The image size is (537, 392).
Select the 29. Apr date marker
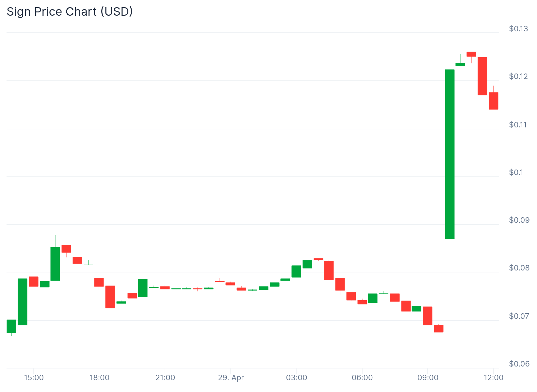pos(231,378)
